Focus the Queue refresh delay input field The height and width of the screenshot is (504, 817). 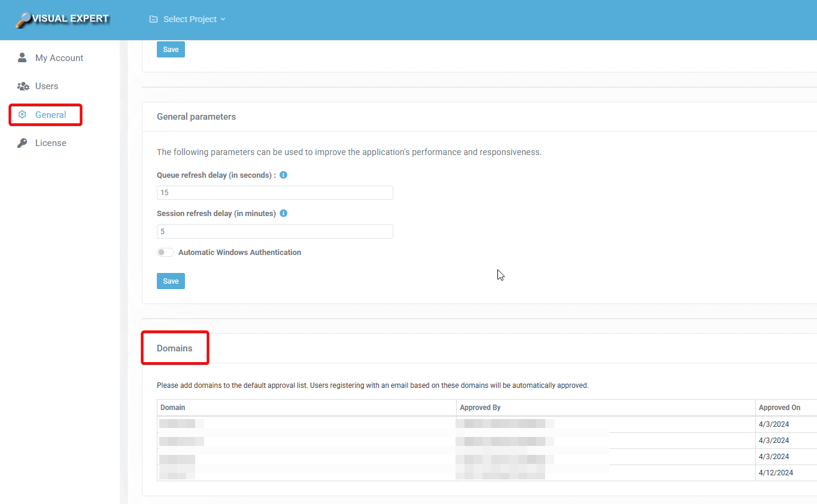tap(275, 193)
